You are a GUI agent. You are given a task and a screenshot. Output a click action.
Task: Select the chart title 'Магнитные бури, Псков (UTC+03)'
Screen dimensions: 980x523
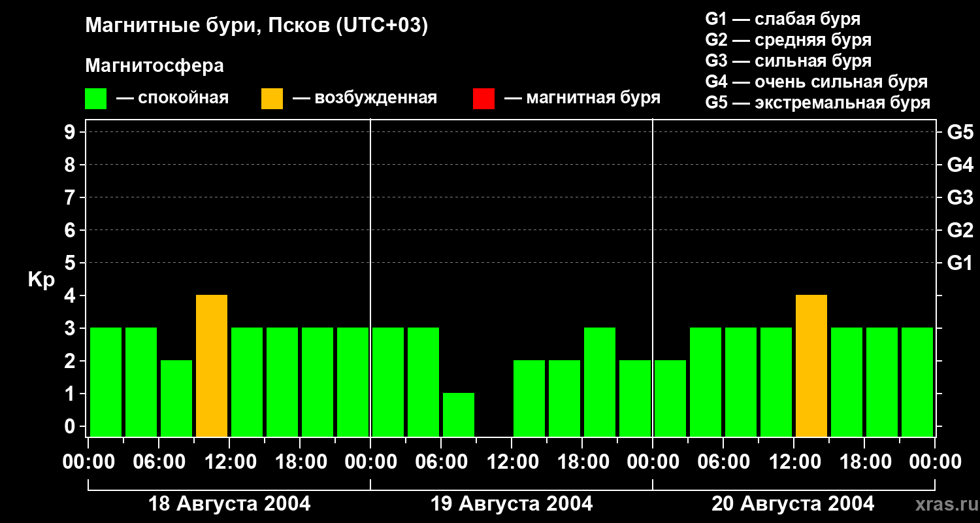coord(257,27)
